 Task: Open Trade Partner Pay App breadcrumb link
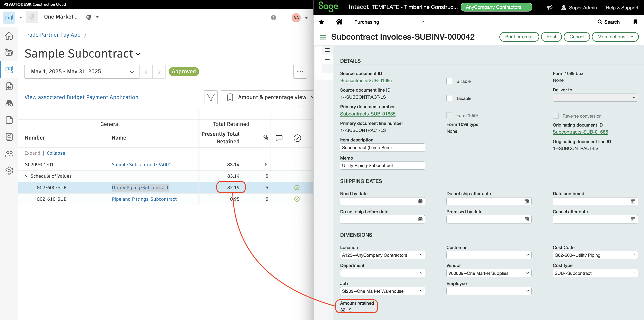coord(53,35)
